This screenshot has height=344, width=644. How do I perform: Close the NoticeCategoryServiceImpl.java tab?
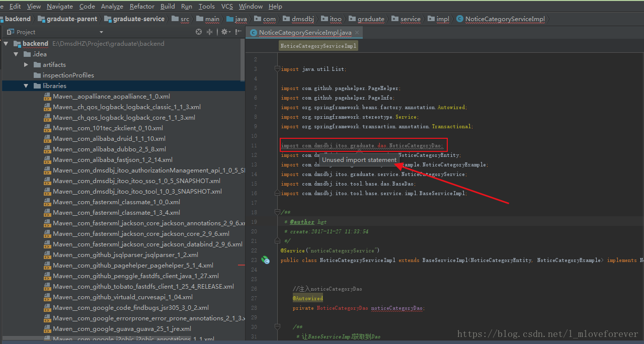pyautogui.click(x=358, y=32)
